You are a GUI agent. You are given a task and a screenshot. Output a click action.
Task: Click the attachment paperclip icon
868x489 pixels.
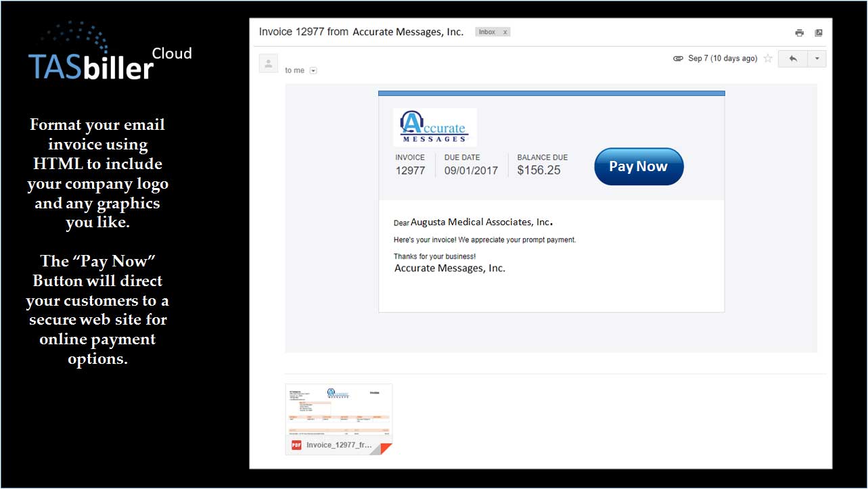click(x=678, y=59)
